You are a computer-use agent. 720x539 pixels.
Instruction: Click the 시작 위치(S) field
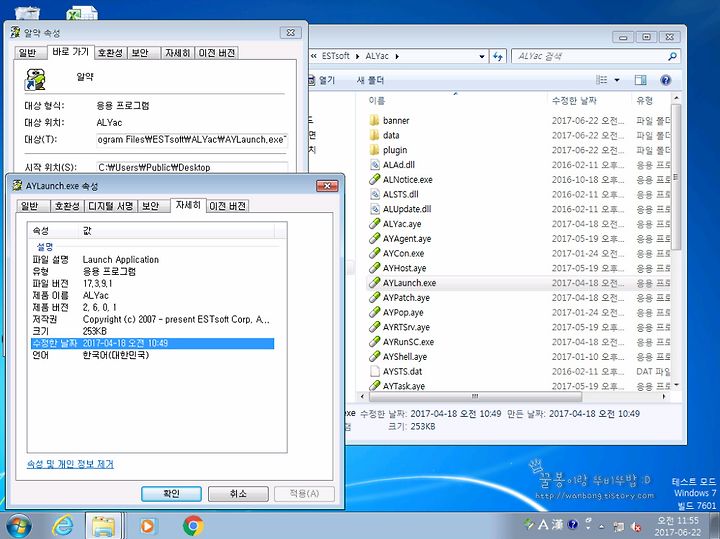click(x=192, y=168)
